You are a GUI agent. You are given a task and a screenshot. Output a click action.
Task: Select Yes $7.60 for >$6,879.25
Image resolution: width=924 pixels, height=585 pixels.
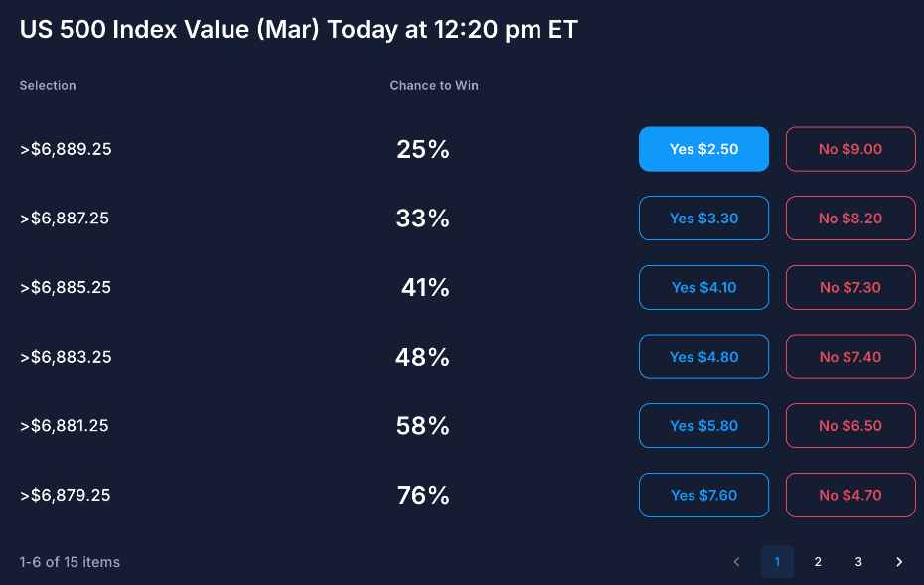point(703,495)
